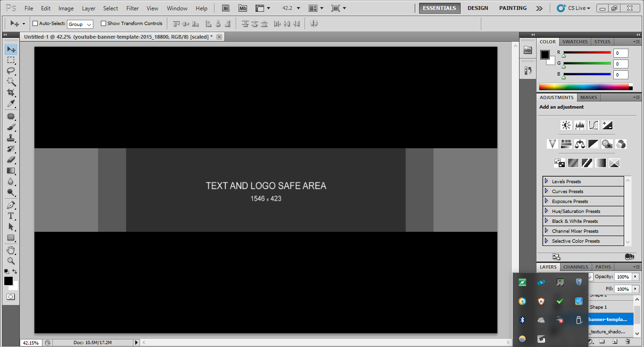Image resolution: width=644 pixels, height=347 pixels.
Task: Select the History Brush tool
Action: point(11,149)
